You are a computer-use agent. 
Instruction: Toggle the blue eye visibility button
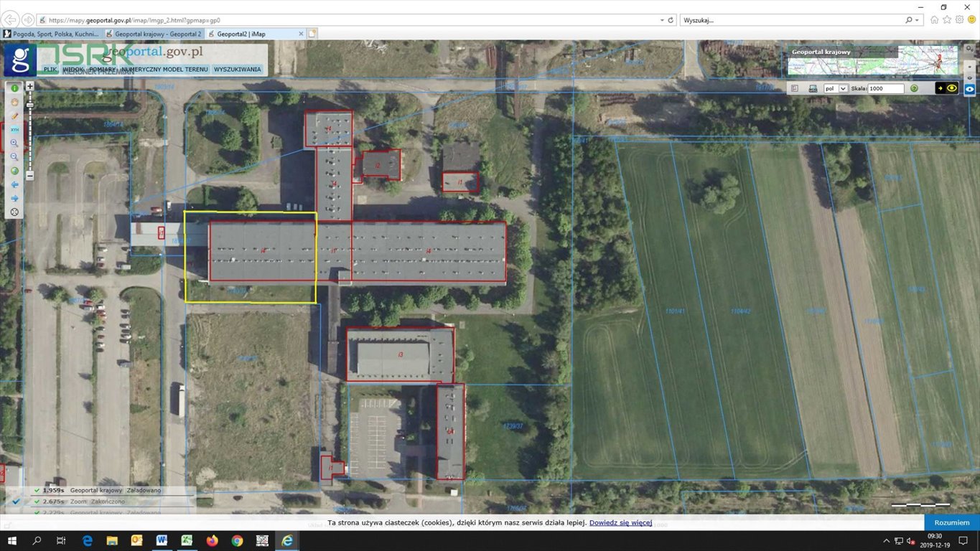tap(970, 89)
